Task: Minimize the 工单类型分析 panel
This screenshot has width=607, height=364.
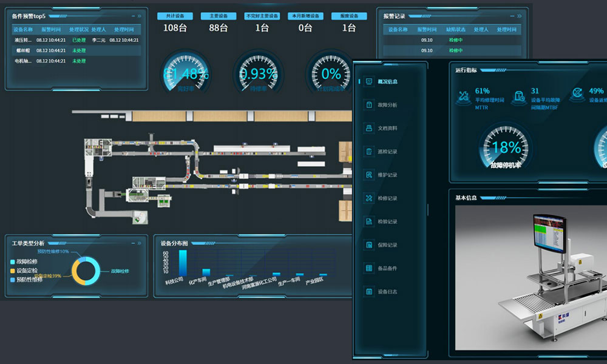Action: (133, 243)
